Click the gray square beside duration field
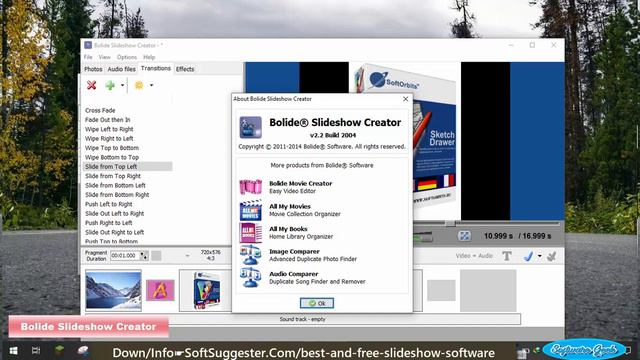640x360 pixels. pyautogui.click(x=156, y=256)
